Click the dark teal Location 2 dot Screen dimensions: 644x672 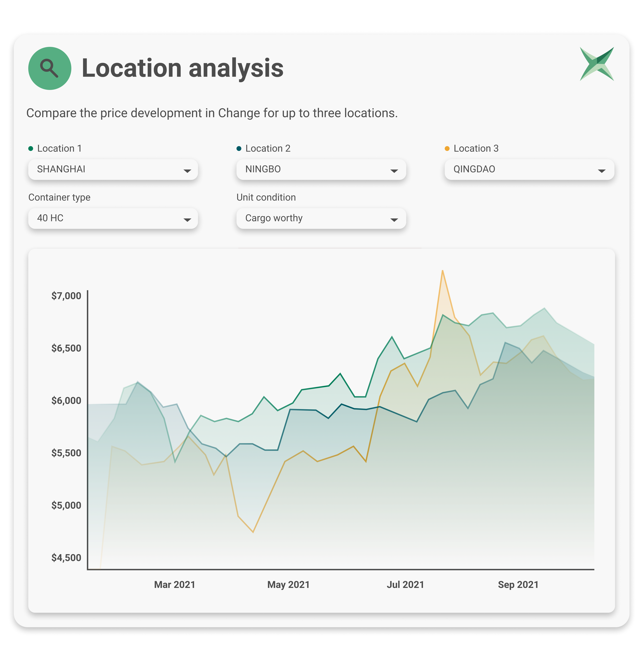tap(239, 149)
